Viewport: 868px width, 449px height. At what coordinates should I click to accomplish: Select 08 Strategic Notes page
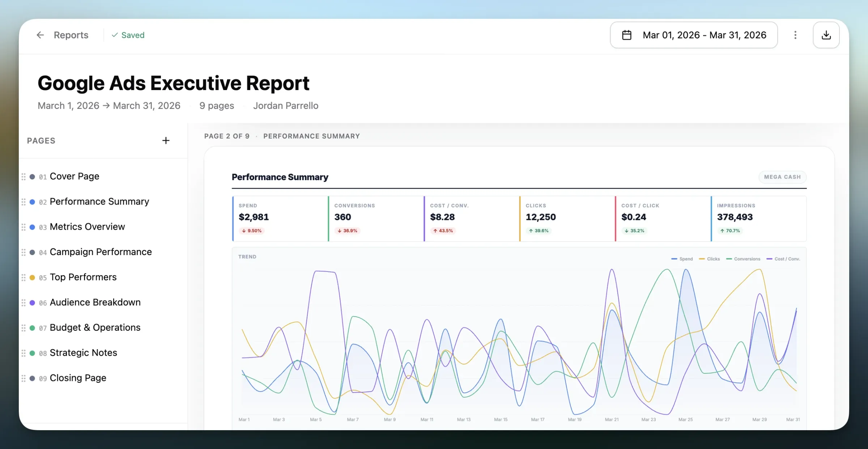pos(103,353)
